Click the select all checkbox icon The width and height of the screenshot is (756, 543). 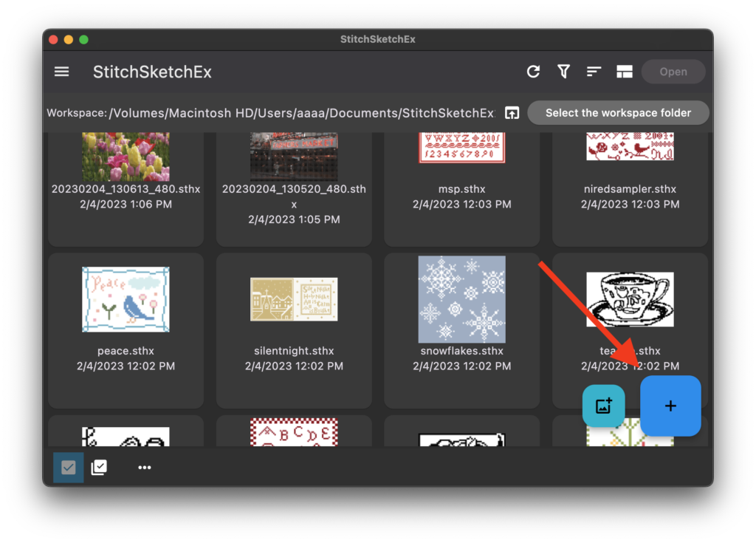(99, 468)
